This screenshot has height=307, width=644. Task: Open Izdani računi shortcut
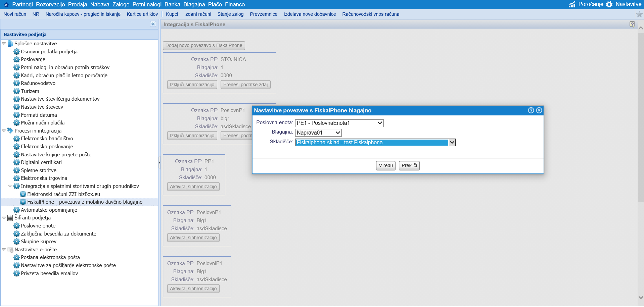[198, 14]
